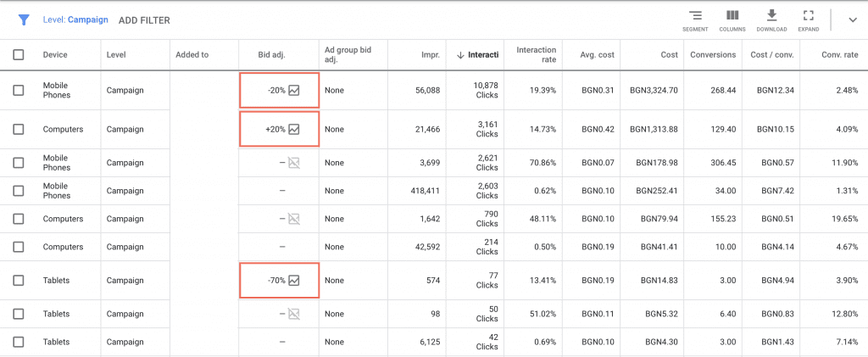
Task: Check the Computers +20% row checkbox
Action: (x=19, y=130)
